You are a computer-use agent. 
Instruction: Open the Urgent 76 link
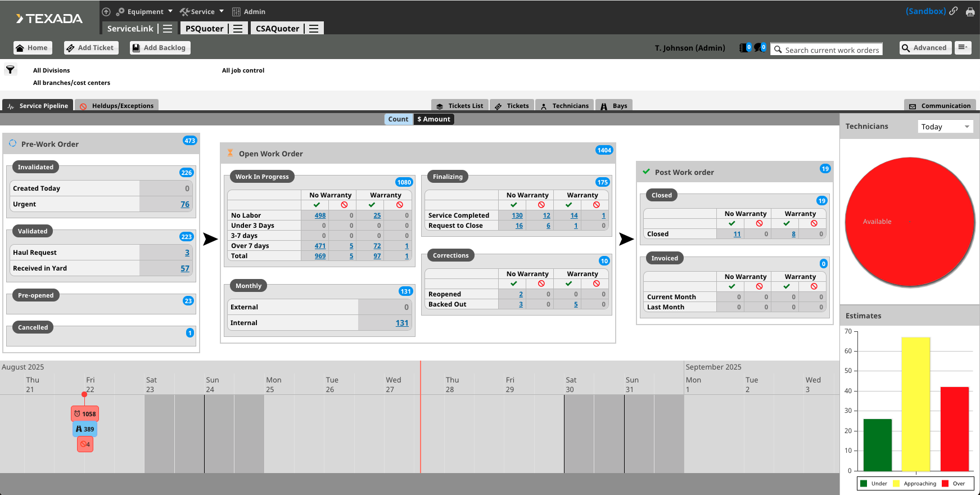[185, 204]
